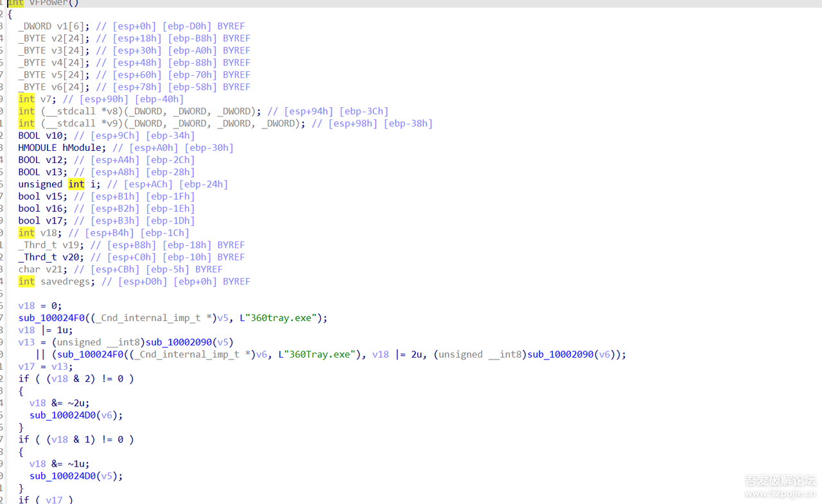
Task: Click the _Thrd_t v20 declaration
Action: (x=51, y=257)
